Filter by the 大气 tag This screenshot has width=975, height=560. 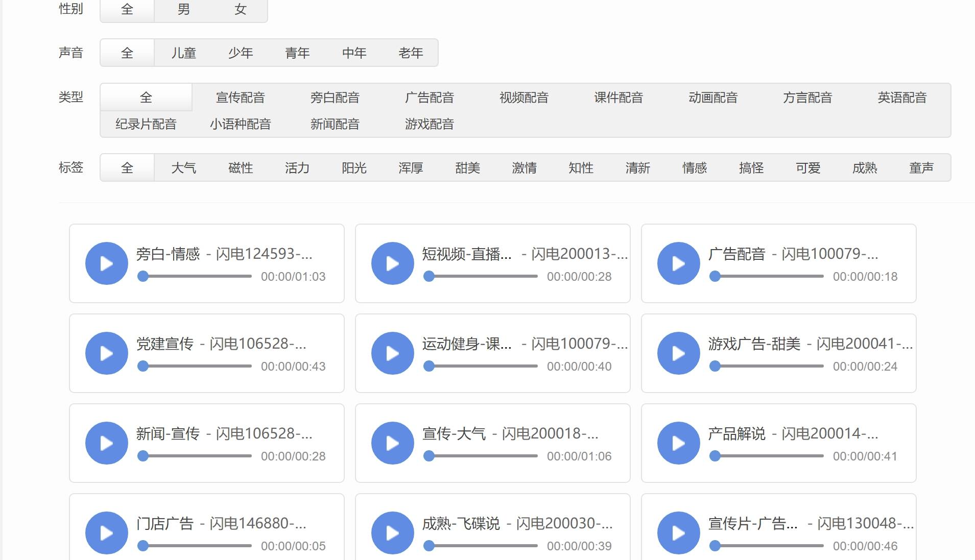(x=184, y=167)
